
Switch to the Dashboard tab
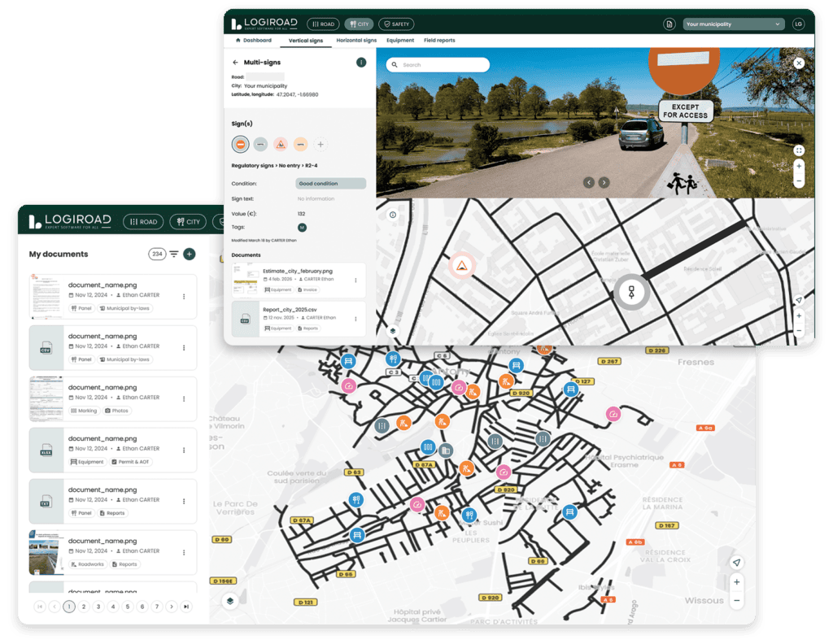(254, 41)
